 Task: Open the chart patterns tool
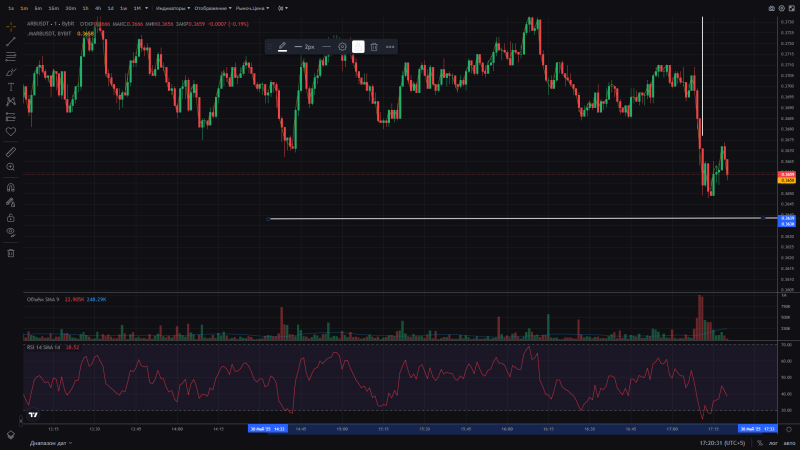coord(11,102)
